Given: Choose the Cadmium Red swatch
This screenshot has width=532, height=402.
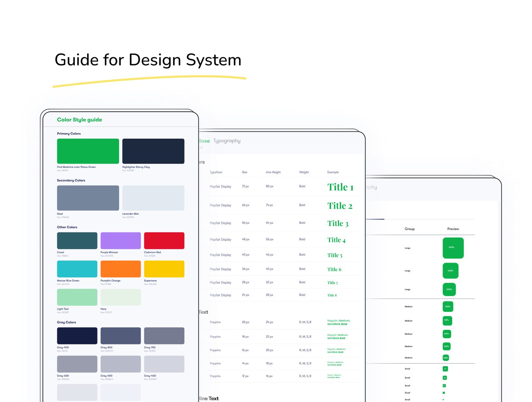Looking at the screenshot, I should (164, 240).
